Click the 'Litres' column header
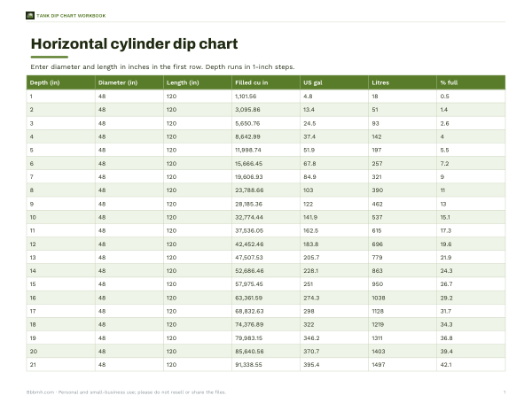Viewport: 532px width, 411px height. pyautogui.click(x=403, y=82)
